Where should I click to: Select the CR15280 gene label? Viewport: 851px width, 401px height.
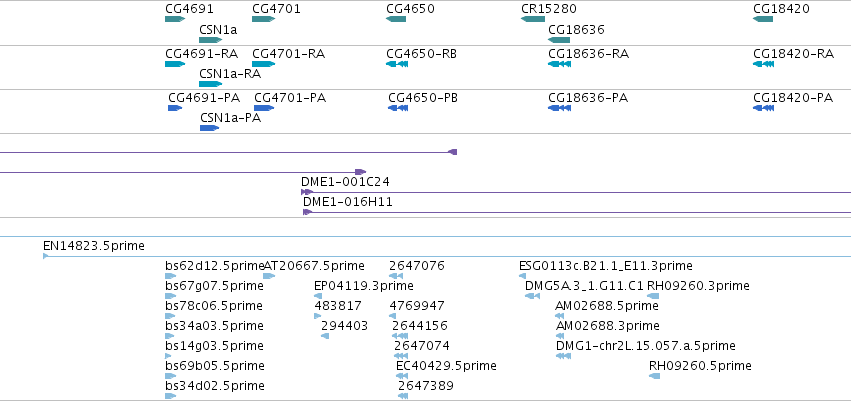[548, 9]
